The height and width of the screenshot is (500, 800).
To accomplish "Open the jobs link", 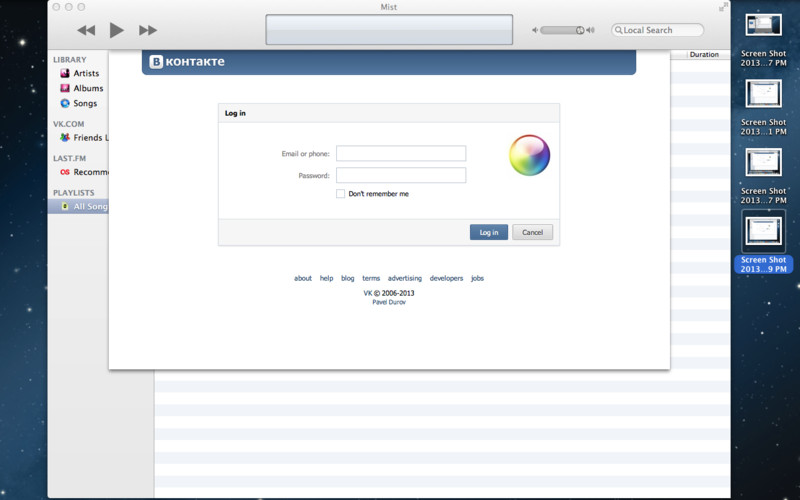I will tap(478, 278).
